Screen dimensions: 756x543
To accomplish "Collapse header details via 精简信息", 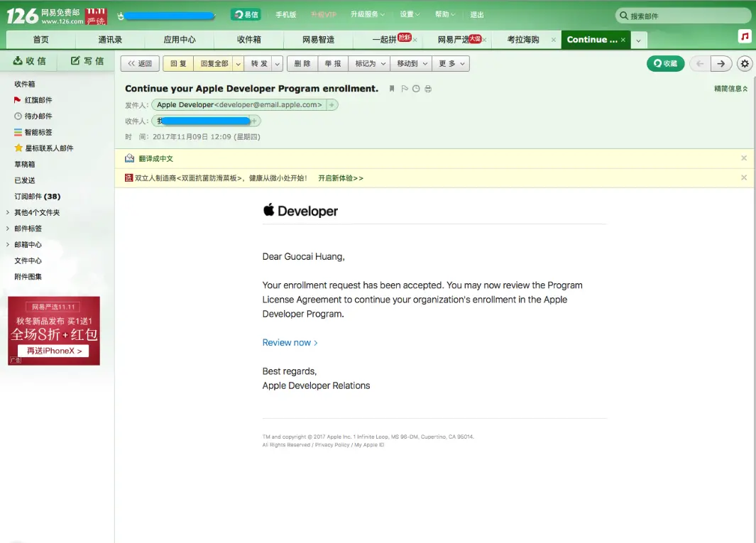I will pyautogui.click(x=731, y=89).
